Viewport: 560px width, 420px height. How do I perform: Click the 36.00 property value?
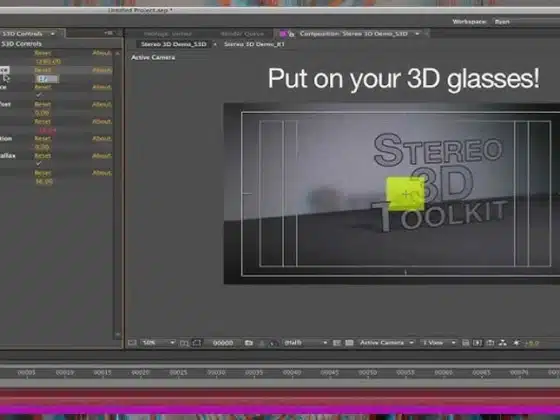pos(44,182)
